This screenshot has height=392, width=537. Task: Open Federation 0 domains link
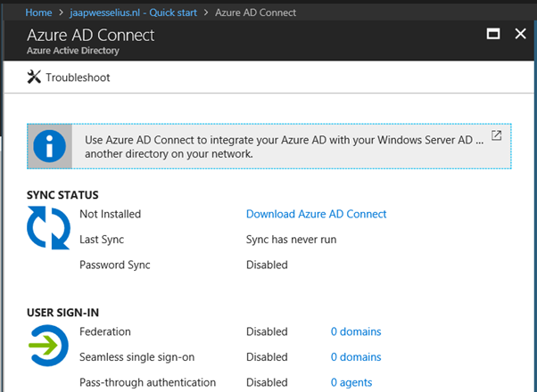pyautogui.click(x=355, y=331)
